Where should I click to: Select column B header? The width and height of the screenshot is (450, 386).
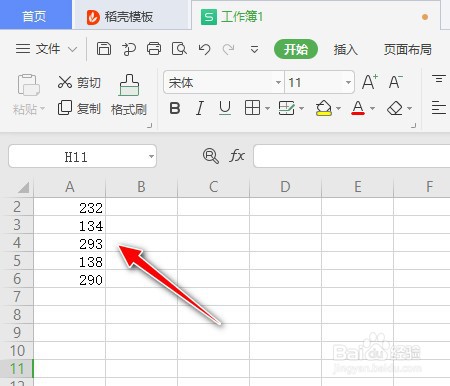(x=141, y=187)
